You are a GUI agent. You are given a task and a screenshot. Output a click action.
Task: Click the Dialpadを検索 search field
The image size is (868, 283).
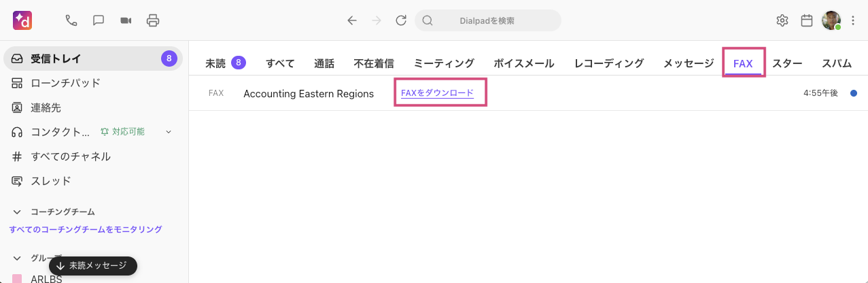pyautogui.click(x=487, y=20)
